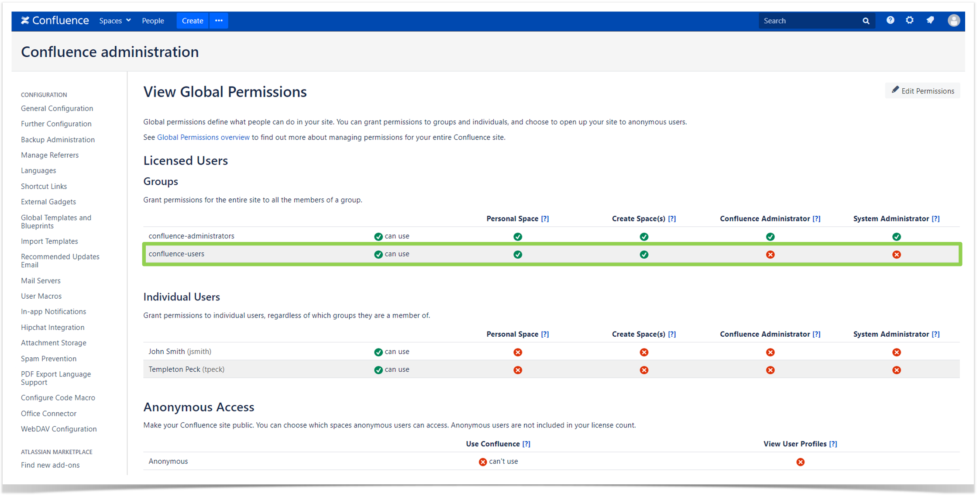Open Attachment Storage in sidebar
The image size is (980, 497).
53,343
